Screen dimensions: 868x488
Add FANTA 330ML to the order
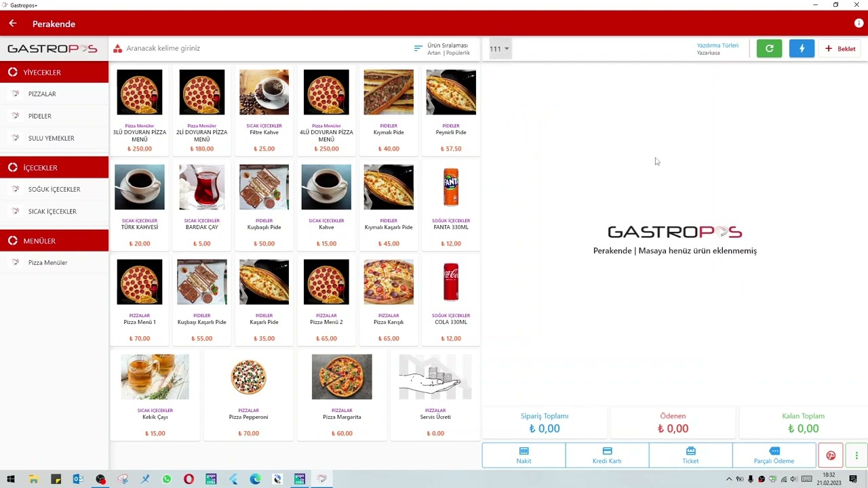click(x=451, y=205)
